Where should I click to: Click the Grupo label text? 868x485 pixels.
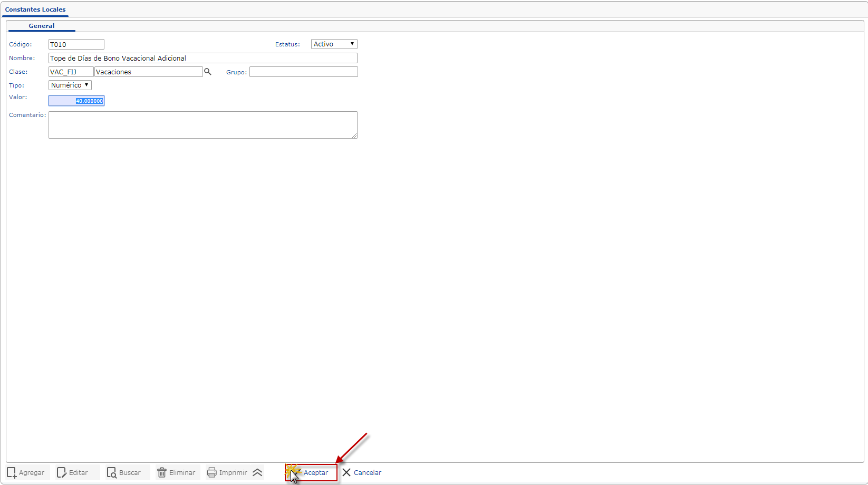(237, 72)
